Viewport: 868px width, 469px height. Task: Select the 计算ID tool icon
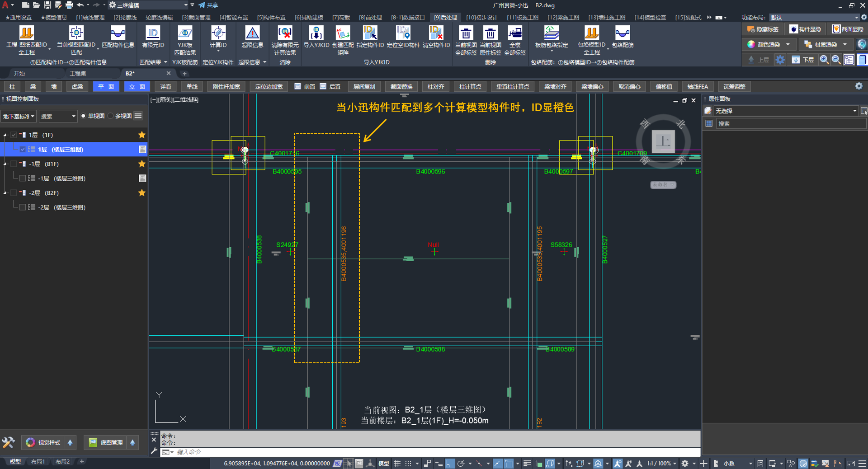coord(218,33)
